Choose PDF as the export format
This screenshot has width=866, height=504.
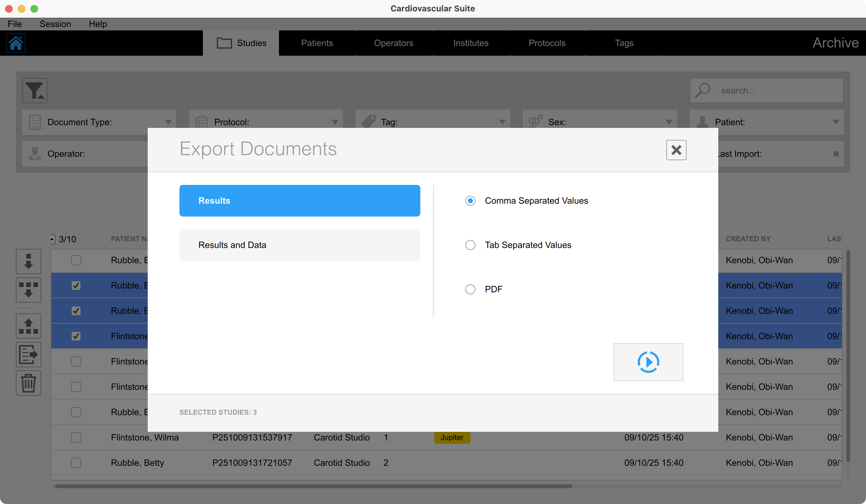470,289
